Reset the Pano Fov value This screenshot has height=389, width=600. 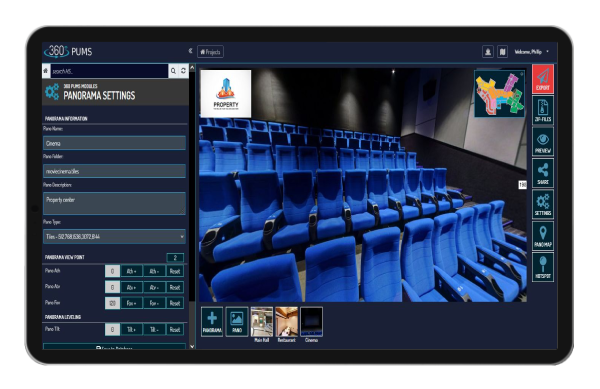(175, 303)
